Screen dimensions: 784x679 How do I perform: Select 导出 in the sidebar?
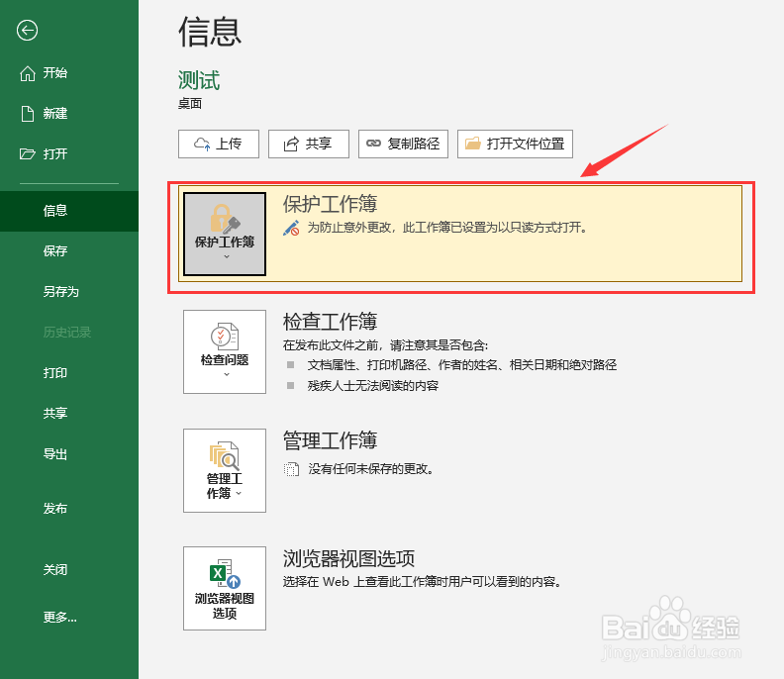tap(69, 454)
